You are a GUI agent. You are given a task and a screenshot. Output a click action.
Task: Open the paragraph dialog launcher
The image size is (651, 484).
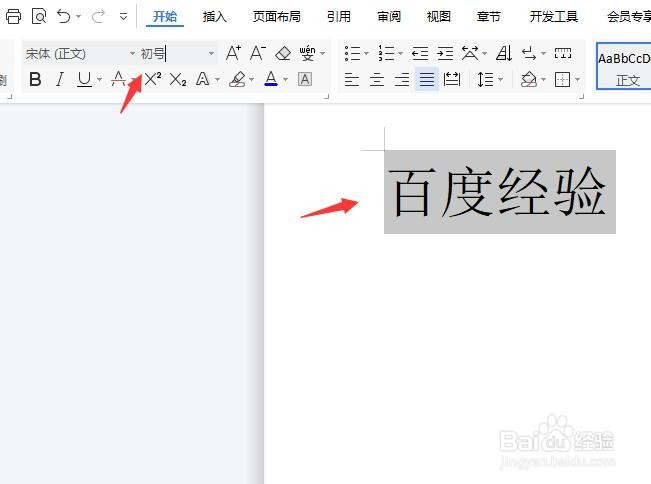[x=581, y=96]
